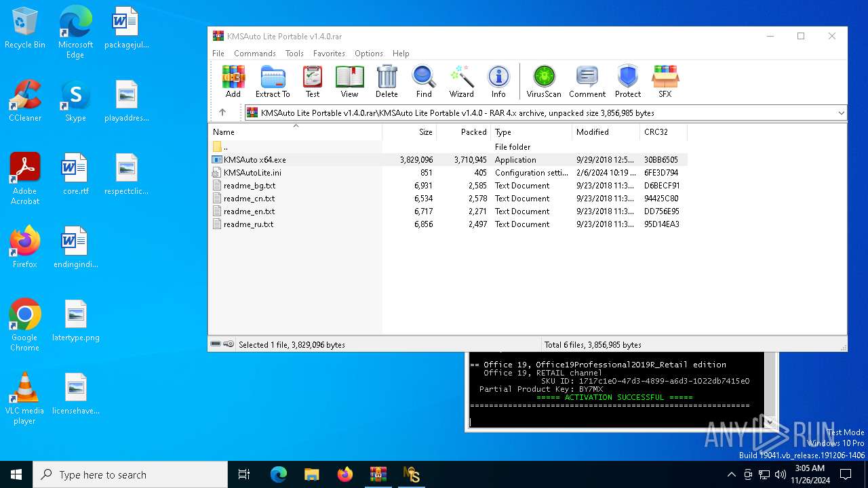Open Task View on taskbar
868x488 pixels.
pyautogui.click(x=244, y=474)
